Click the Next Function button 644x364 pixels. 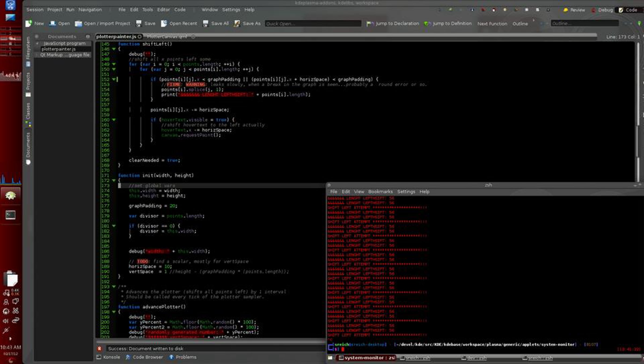pyautogui.click(x=492, y=24)
